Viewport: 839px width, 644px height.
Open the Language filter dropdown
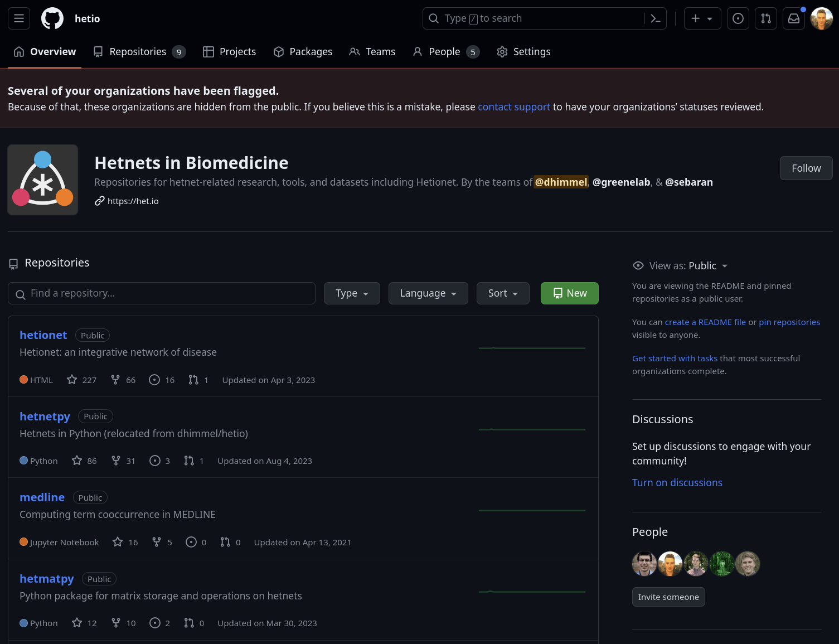click(428, 293)
